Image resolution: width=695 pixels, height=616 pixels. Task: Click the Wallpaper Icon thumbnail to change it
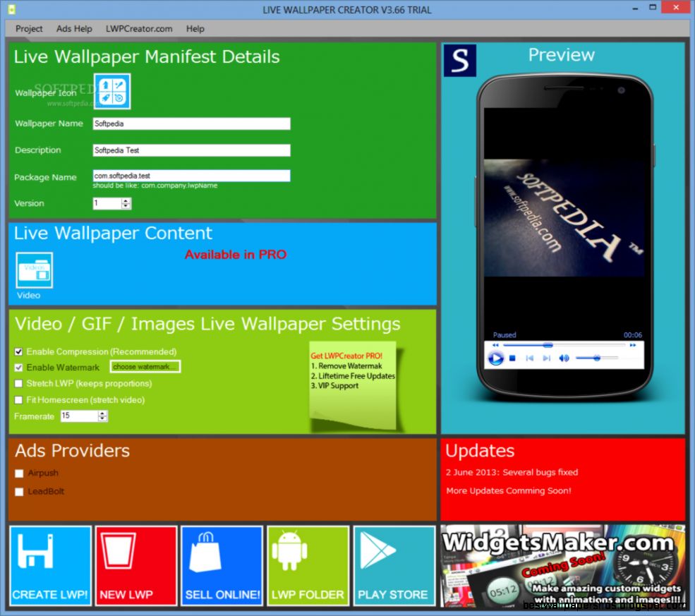pos(112,91)
